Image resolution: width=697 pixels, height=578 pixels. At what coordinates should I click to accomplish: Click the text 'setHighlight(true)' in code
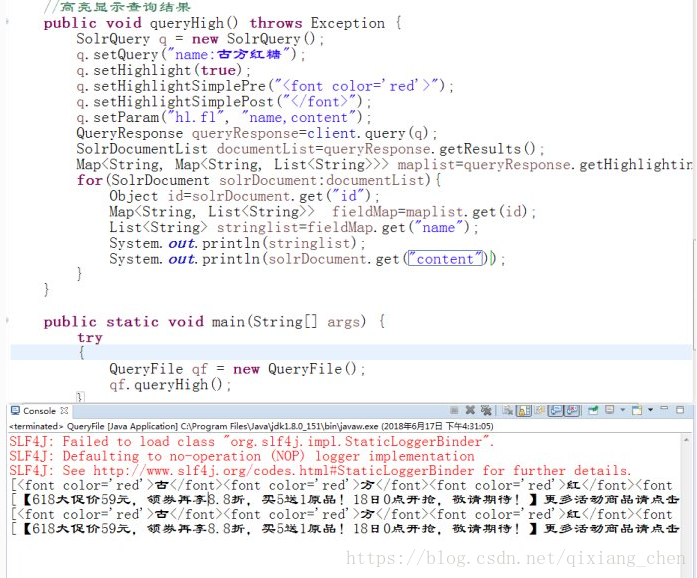(x=168, y=70)
